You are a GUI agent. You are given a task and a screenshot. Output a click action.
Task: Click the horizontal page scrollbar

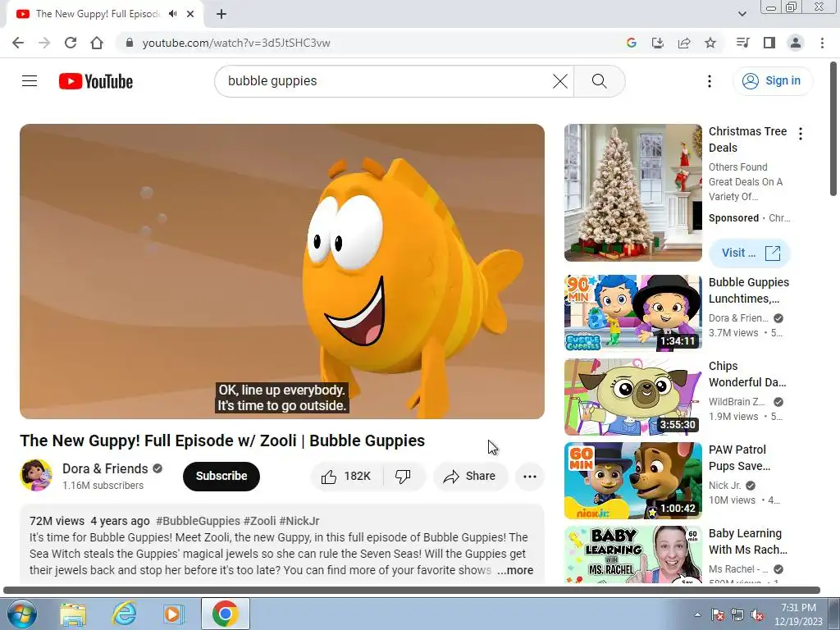pyautogui.click(x=412, y=591)
